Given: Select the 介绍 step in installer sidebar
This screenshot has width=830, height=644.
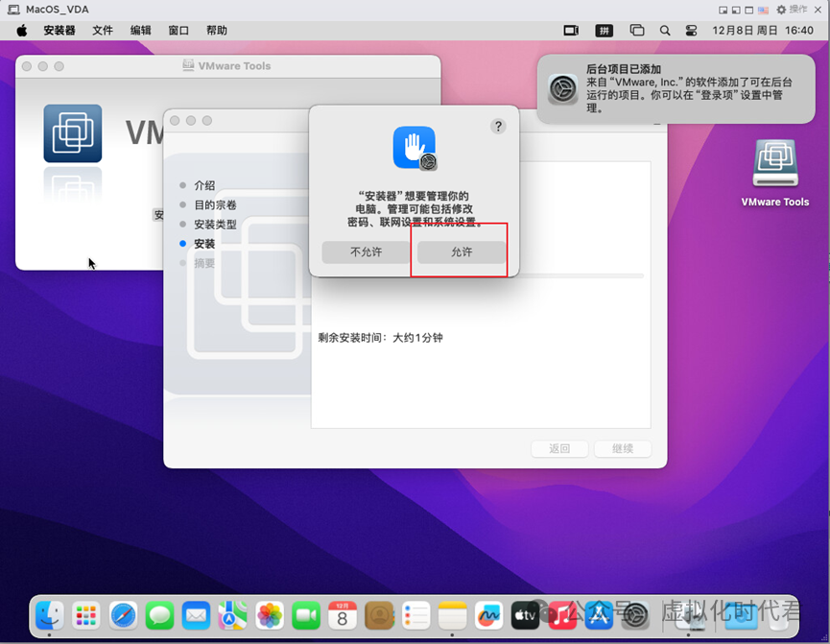Looking at the screenshot, I should pyautogui.click(x=204, y=185).
